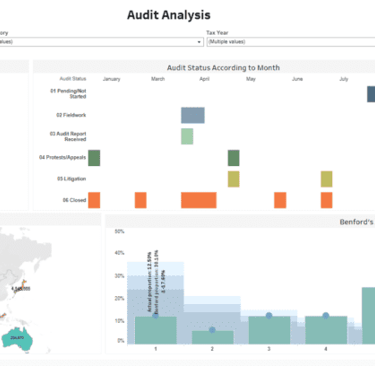
Task: Click the 06 Closed March bar
Action: tap(140, 200)
